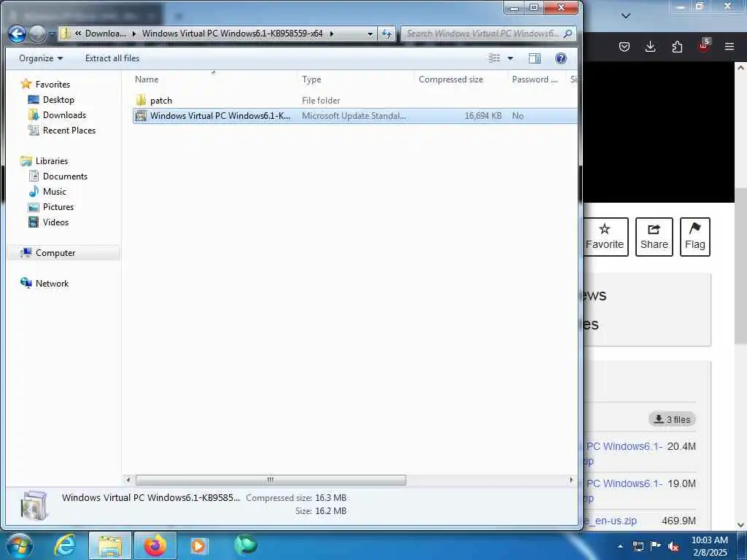Click the Explorer forward arrow button
Image resolution: width=747 pixels, height=560 pixels.
tap(37, 34)
